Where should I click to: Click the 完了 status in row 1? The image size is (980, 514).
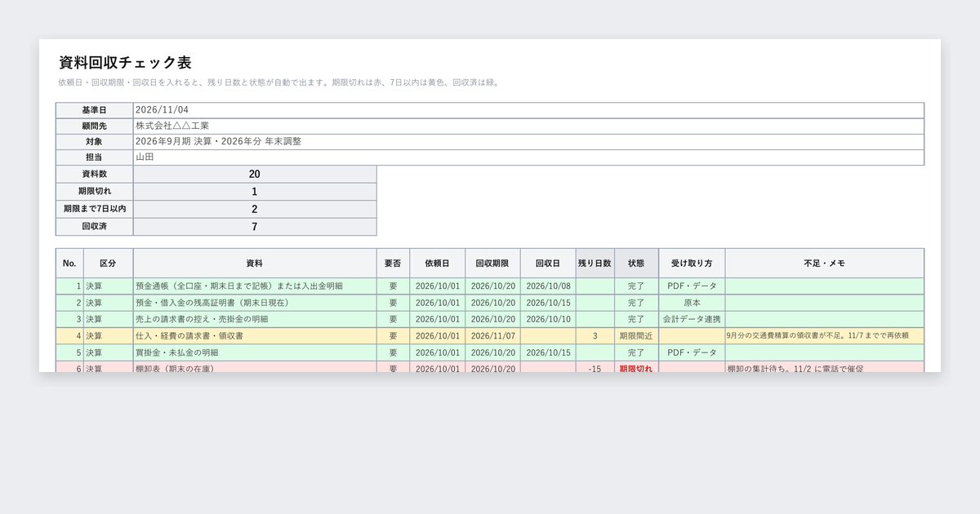[636, 286]
